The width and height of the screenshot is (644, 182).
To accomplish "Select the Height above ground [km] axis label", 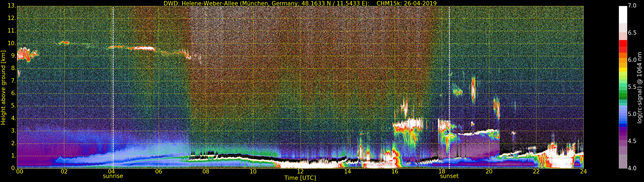I will [x=3, y=88].
